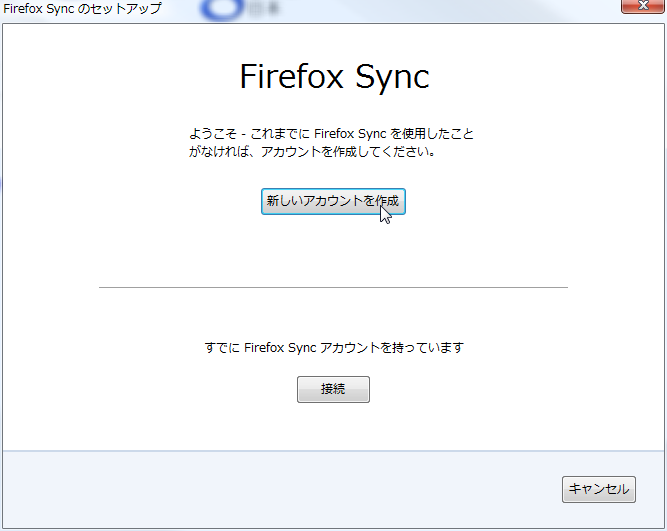Click the window title Firefox Sync のセットアップ
667x531 pixels.
coord(83,8)
